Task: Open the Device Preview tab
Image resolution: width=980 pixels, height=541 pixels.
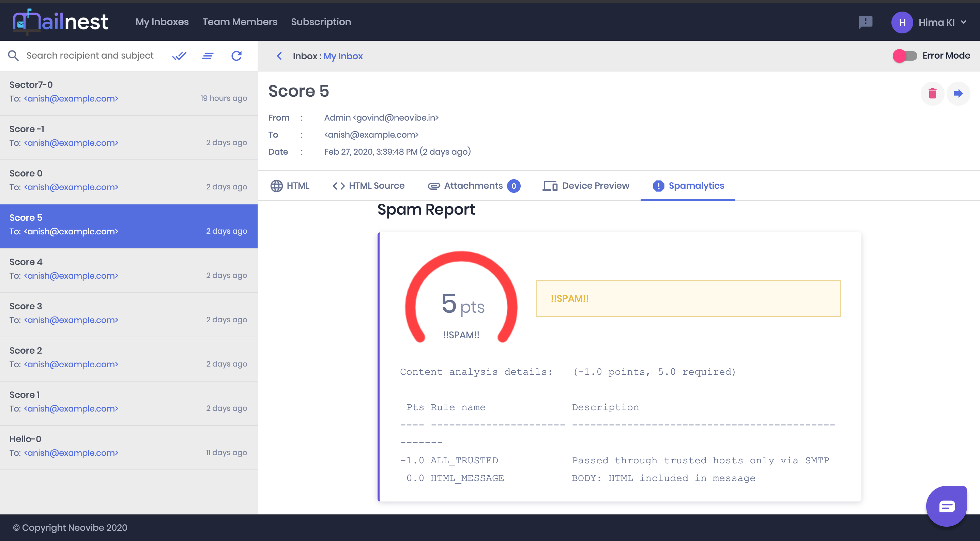Action: click(x=586, y=186)
